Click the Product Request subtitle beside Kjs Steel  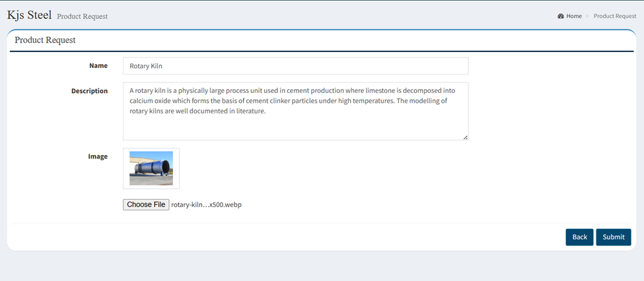(x=82, y=16)
